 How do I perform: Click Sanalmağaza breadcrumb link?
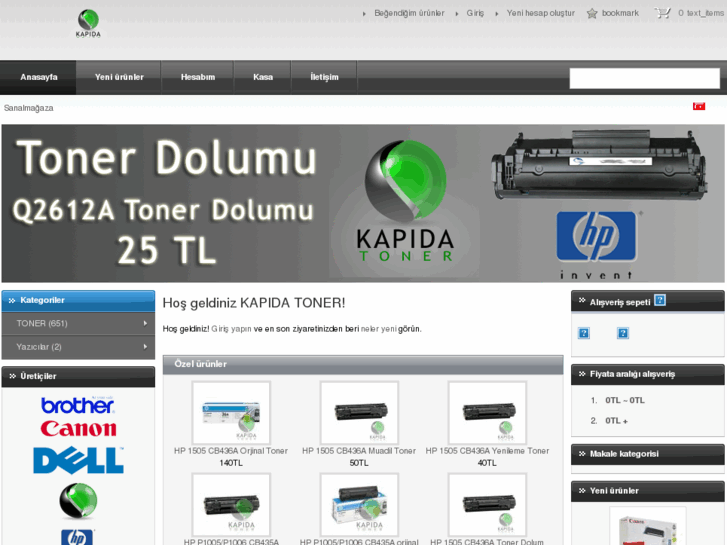pyautogui.click(x=29, y=108)
